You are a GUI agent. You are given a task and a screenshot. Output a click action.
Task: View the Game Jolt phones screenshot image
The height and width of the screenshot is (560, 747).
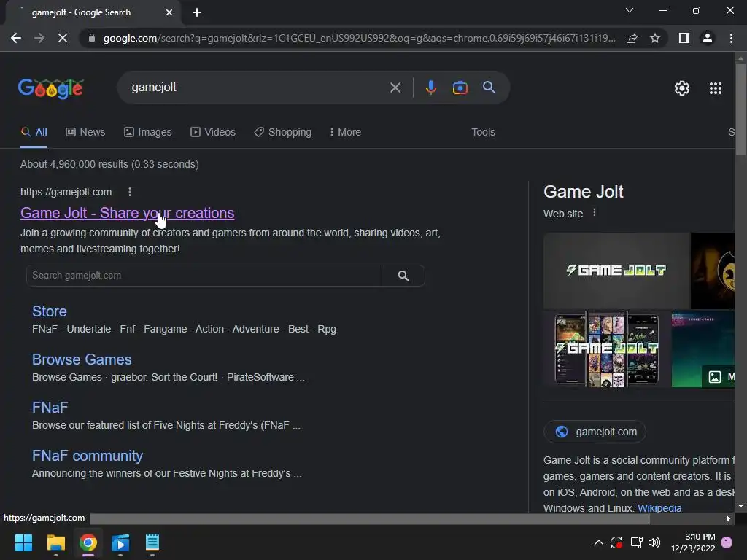tap(606, 349)
